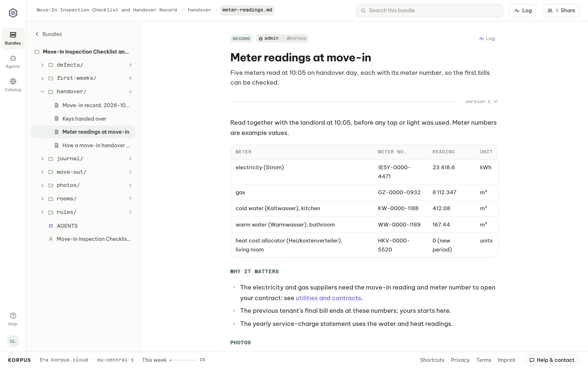Expand the rooms/ folder chevron
This screenshot has width=588, height=368.
pyautogui.click(x=42, y=199)
